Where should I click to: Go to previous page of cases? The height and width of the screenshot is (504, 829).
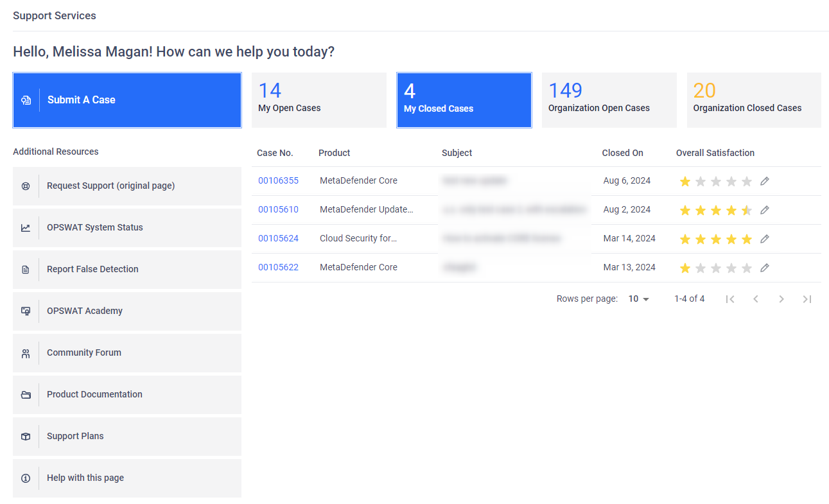pos(756,299)
